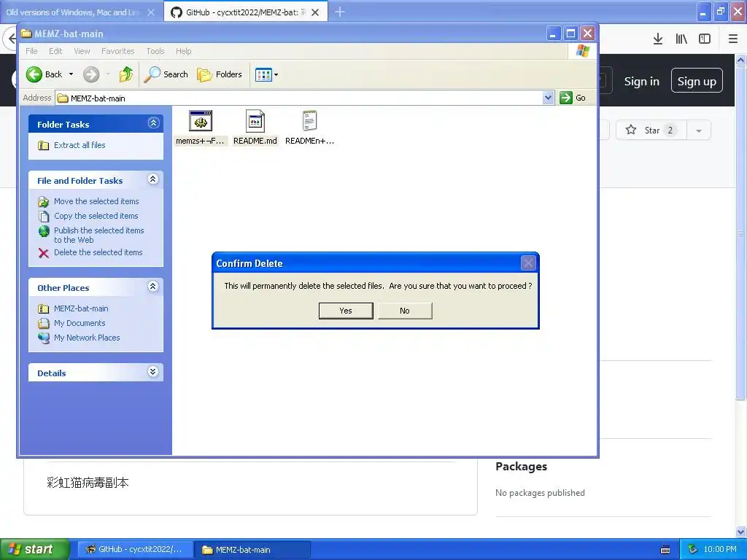Viewport: 747px width, 560px height.
Task: Collapse the Other Places panel
Action: (153, 287)
